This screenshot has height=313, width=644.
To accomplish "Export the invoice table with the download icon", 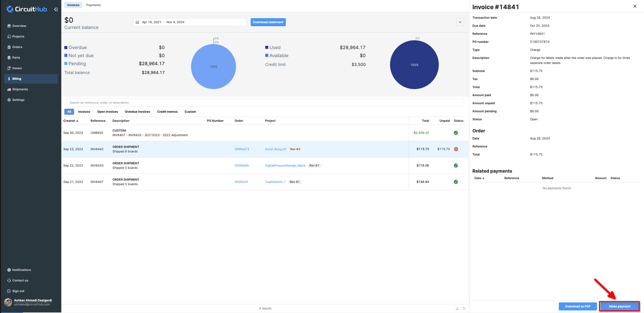I will 457,308.
